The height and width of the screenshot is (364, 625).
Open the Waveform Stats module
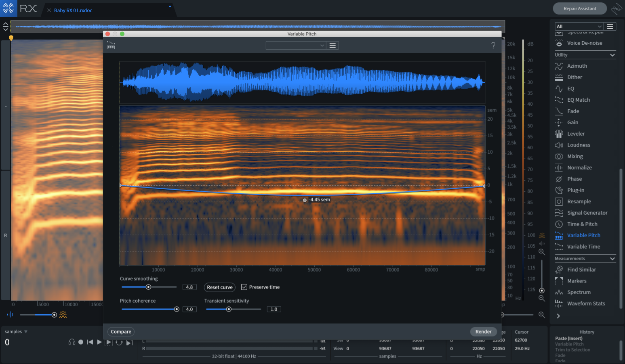(585, 303)
